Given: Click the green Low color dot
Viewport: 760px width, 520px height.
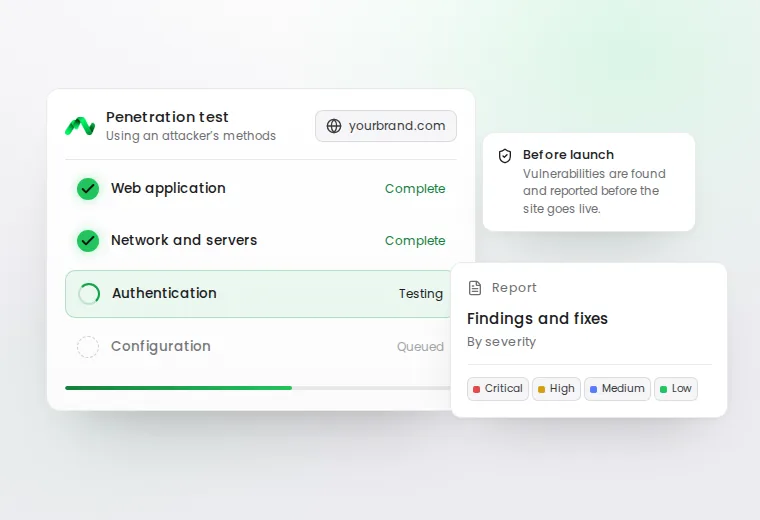Looking at the screenshot, I should click(664, 389).
